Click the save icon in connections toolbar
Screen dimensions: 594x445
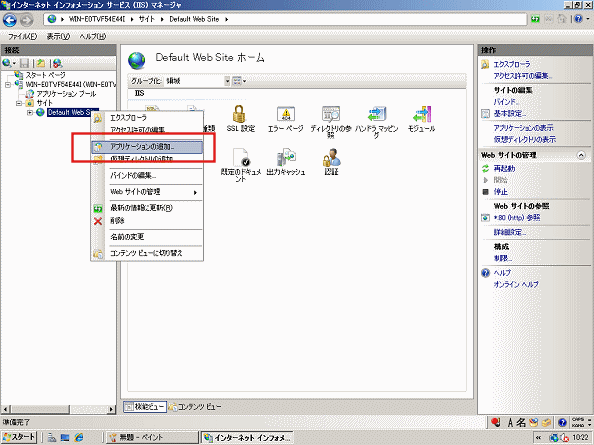(x=25, y=63)
